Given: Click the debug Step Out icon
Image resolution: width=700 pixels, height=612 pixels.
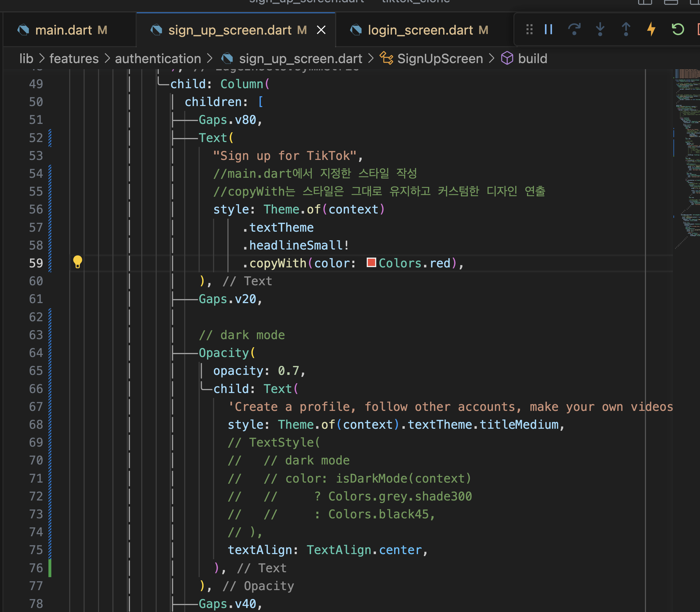Looking at the screenshot, I should [626, 29].
